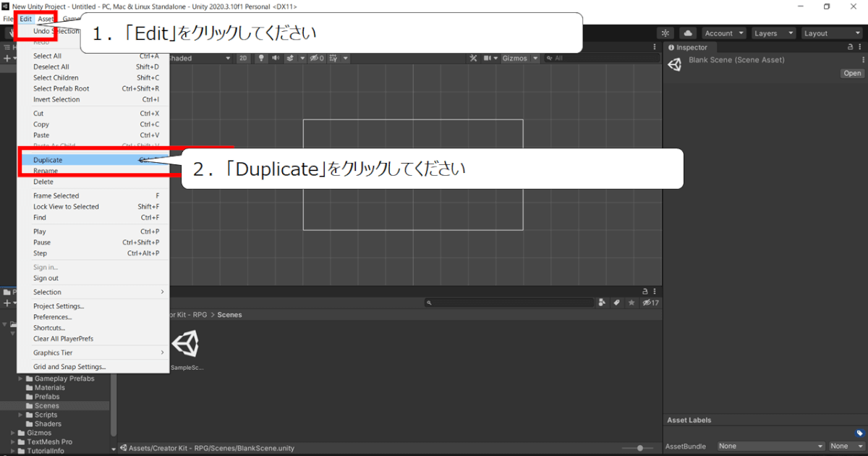The width and height of the screenshot is (868, 456).
Task: Choose Clear All PlayerPrefs in Edit menu
Action: coord(92,339)
